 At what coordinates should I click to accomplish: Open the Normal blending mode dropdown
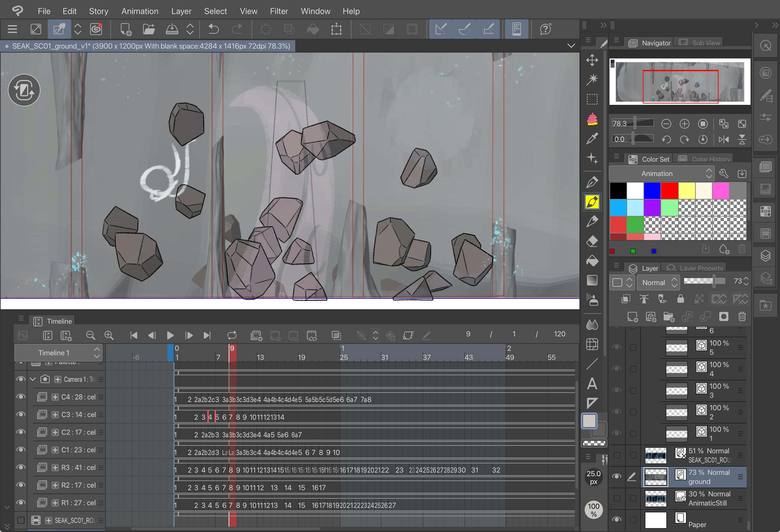(x=658, y=282)
